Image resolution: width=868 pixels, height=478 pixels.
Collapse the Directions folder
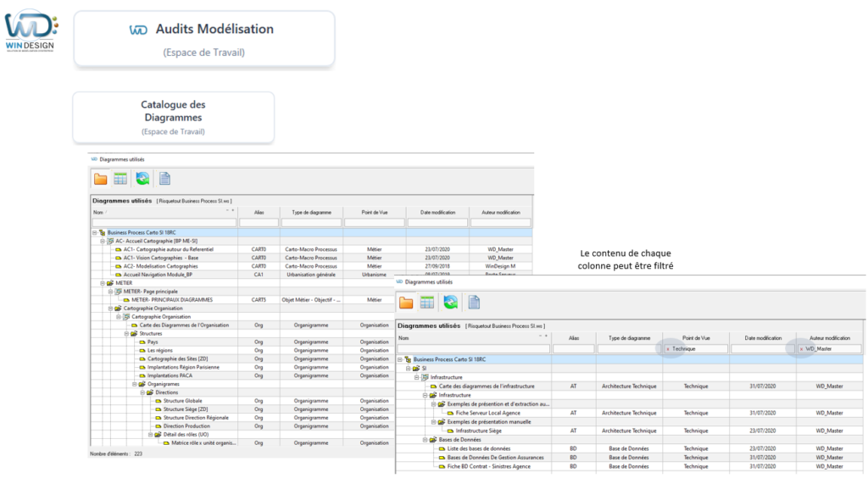[x=142, y=392]
